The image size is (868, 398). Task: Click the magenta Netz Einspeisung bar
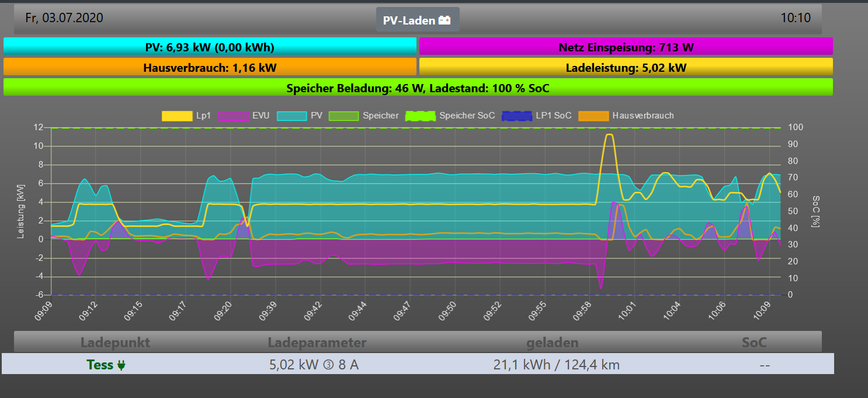point(626,47)
